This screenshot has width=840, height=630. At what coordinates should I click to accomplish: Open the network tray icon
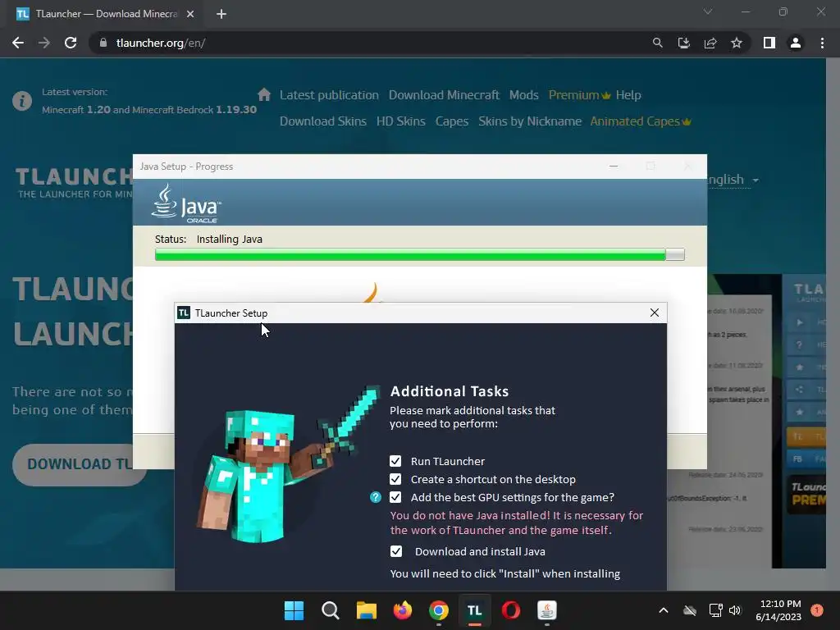(x=715, y=610)
